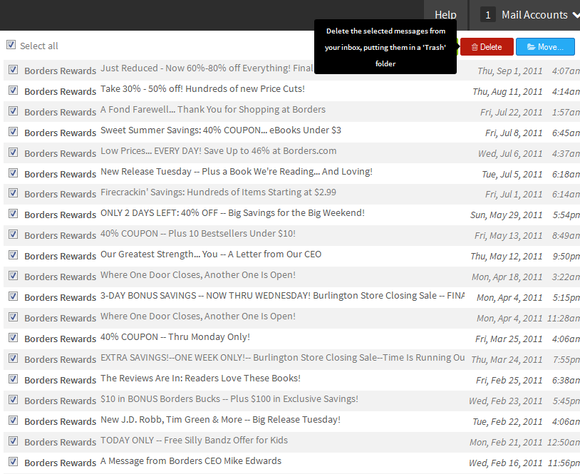Screen dimensions: 580x474
Task: Click the folder icon on Move button
Action: point(531,47)
